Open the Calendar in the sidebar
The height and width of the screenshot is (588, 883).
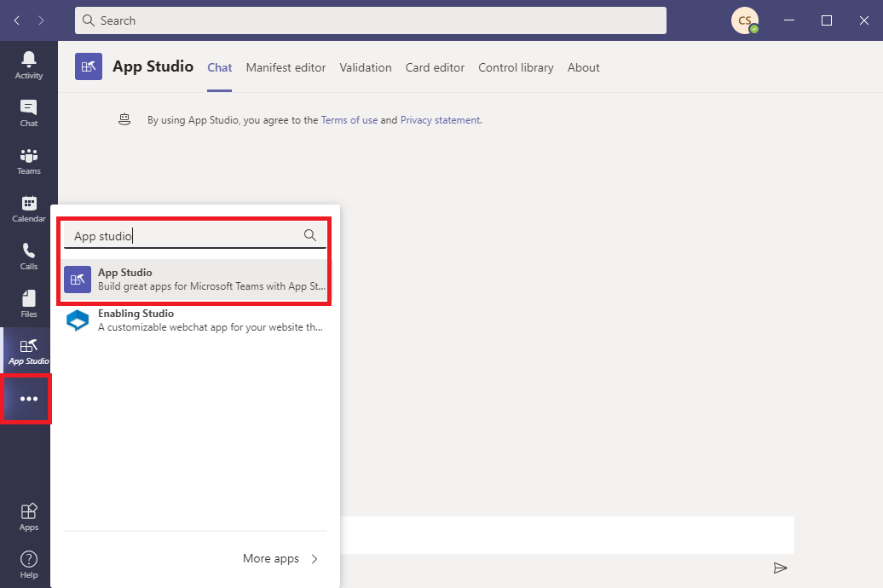pyautogui.click(x=29, y=209)
